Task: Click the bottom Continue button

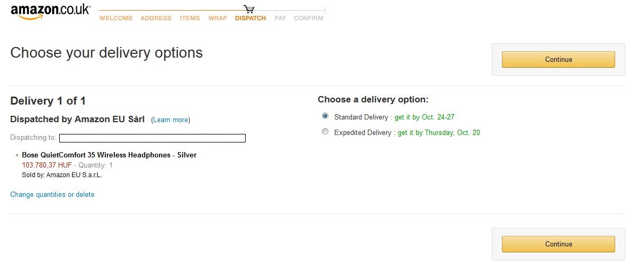Action: [558, 244]
